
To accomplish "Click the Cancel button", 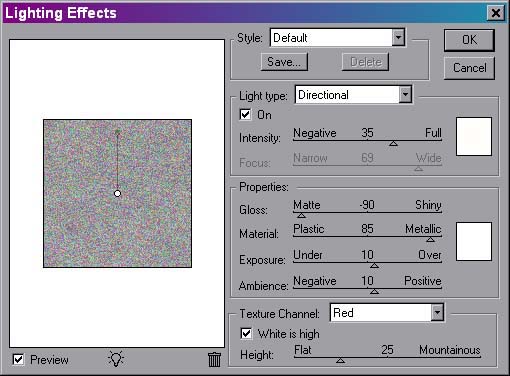I will pos(469,68).
